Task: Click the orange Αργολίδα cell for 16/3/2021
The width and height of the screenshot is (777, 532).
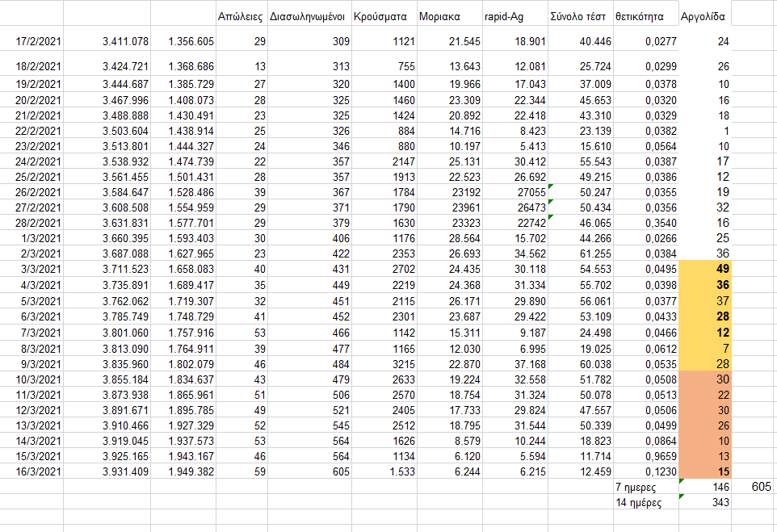Action: (x=706, y=471)
